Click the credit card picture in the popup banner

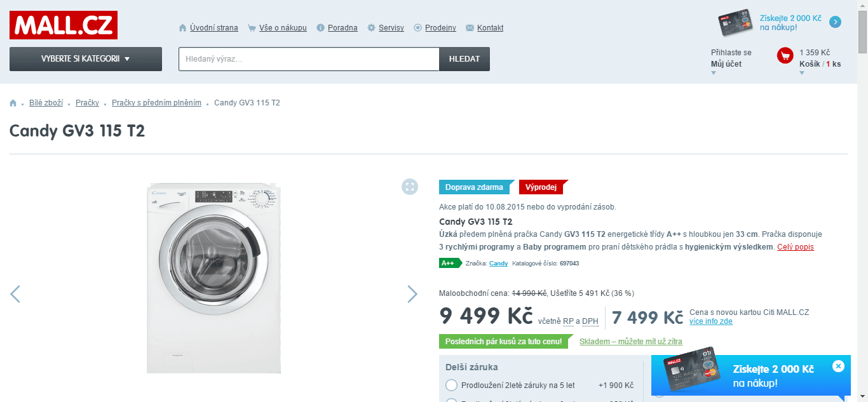click(x=692, y=370)
